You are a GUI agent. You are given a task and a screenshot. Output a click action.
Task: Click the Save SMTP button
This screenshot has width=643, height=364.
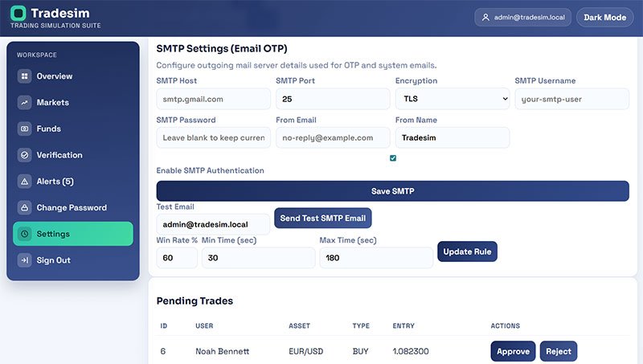pos(392,191)
